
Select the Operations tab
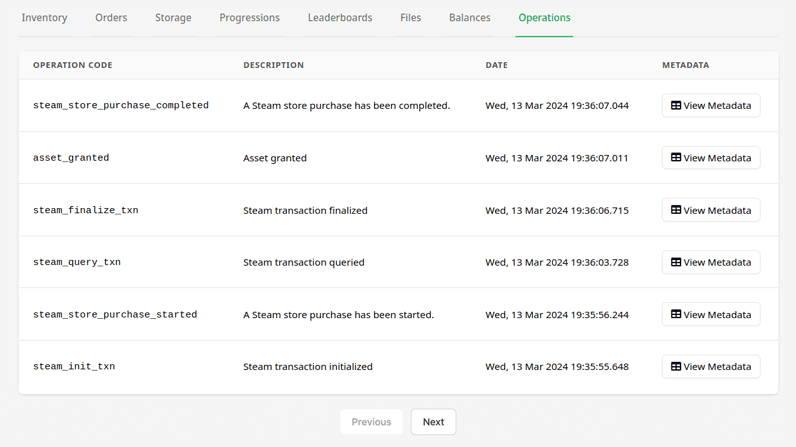click(544, 18)
